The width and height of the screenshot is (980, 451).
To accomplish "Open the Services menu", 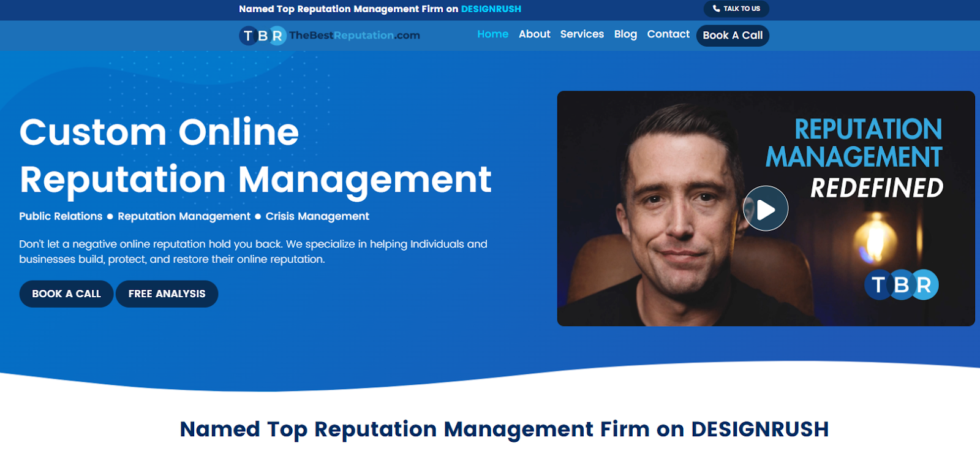I will coord(582,34).
